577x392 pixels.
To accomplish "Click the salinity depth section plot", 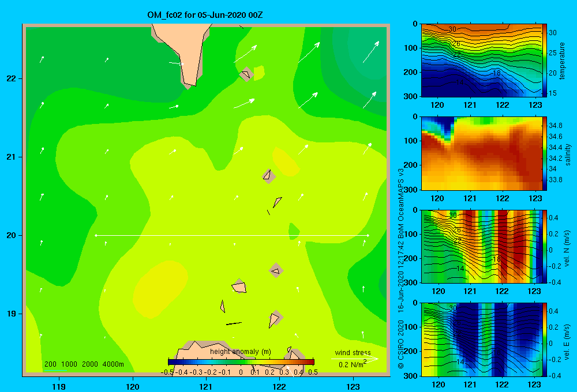I will point(482,153).
